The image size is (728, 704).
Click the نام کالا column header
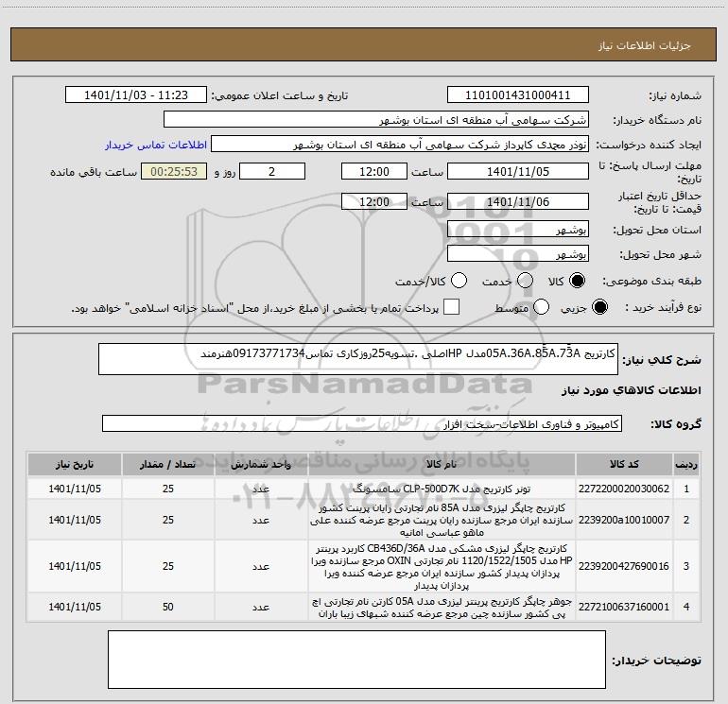tap(442, 465)
